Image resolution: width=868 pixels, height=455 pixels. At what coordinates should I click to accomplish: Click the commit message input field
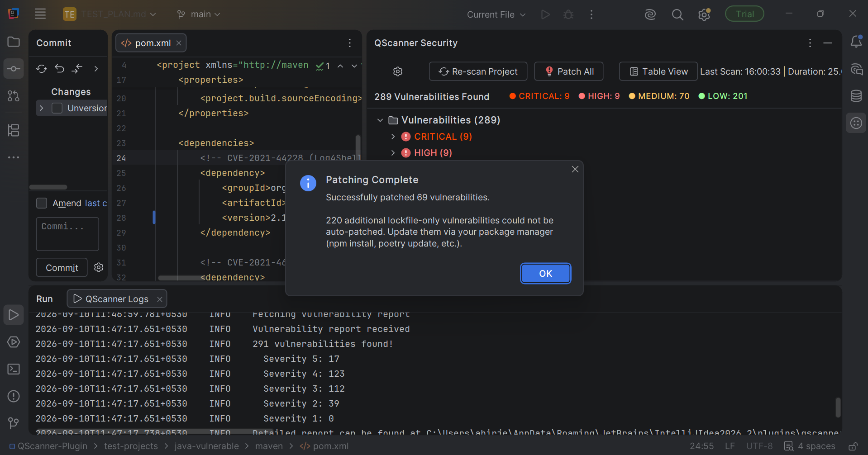(x=67, y=234)
